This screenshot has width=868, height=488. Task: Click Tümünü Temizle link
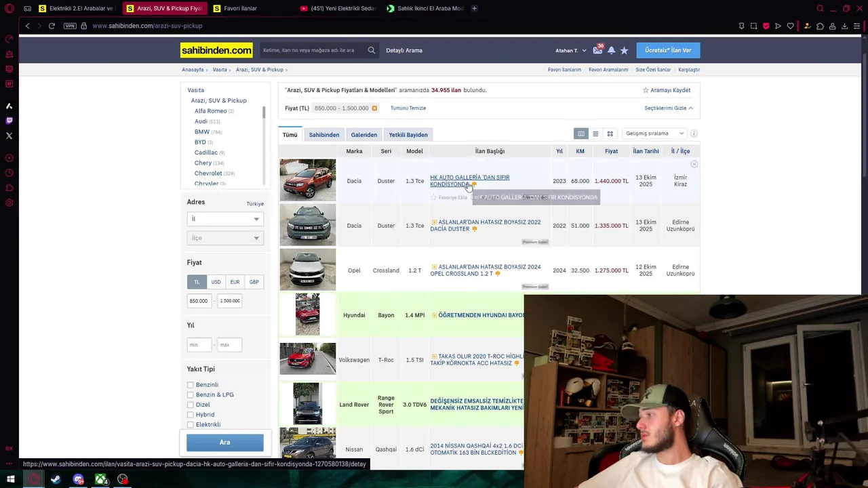coord(408,108)
